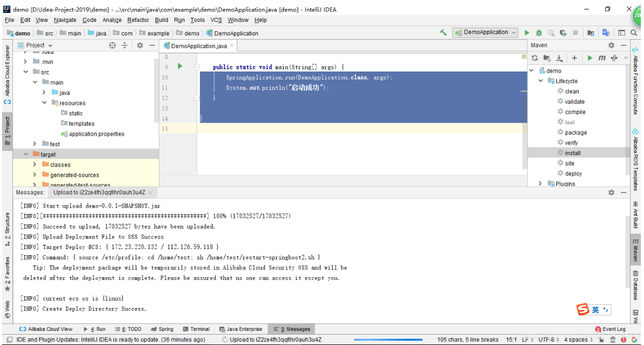Toggle Alibaba Cloud Explorer side tab
Image resolution: width=644 pixels, height=345 pixels.
[7, 75]
